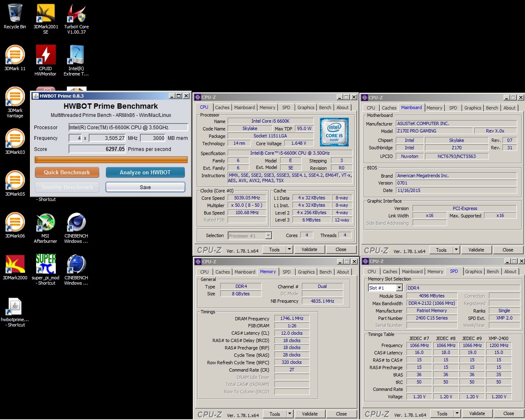This screenshot has width=525, height=420.
Task: Click the 3000 MB mem field
Action: click(153, 138)
